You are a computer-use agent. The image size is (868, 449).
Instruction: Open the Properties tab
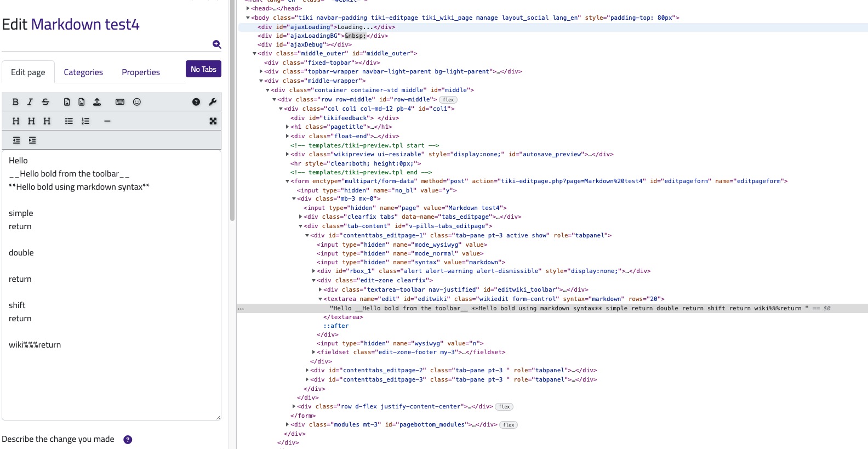tap(141, 72)
